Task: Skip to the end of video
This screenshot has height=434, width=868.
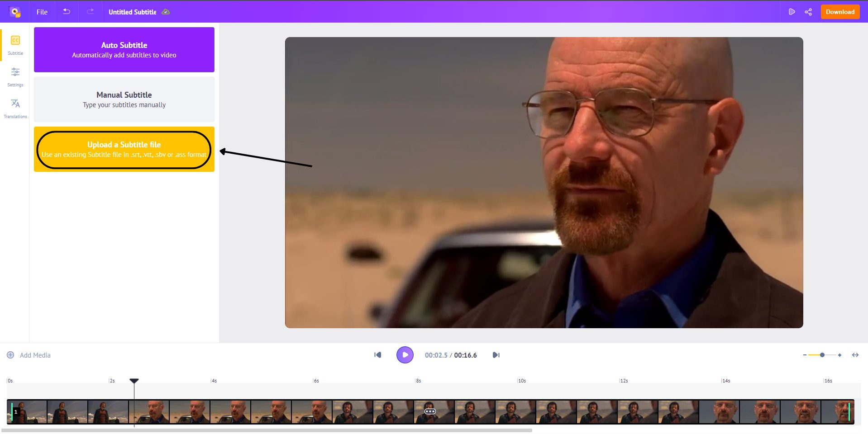Action: click(x=496, y=355)
